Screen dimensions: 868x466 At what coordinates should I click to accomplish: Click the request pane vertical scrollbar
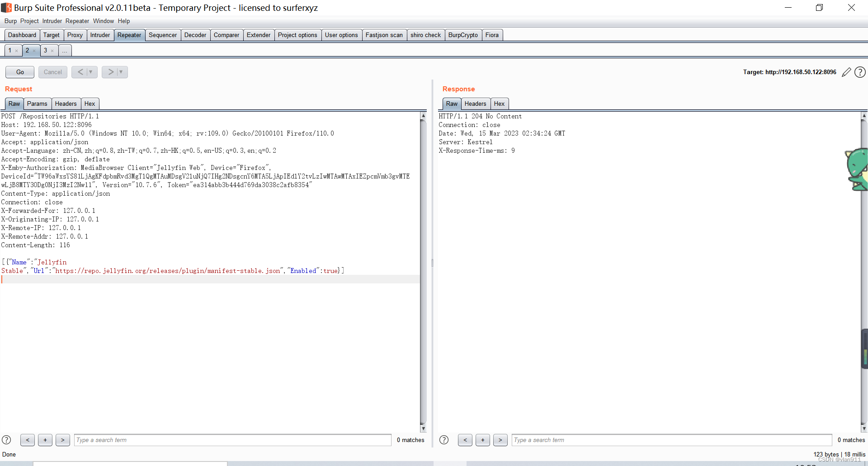pos(423,271)
